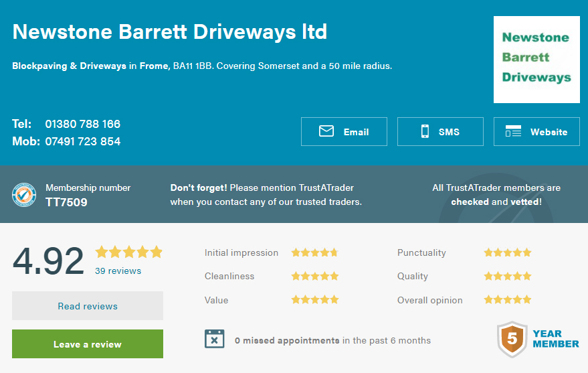
Task: Click the overall five-star rating beside 4.92
Action: 128,252
